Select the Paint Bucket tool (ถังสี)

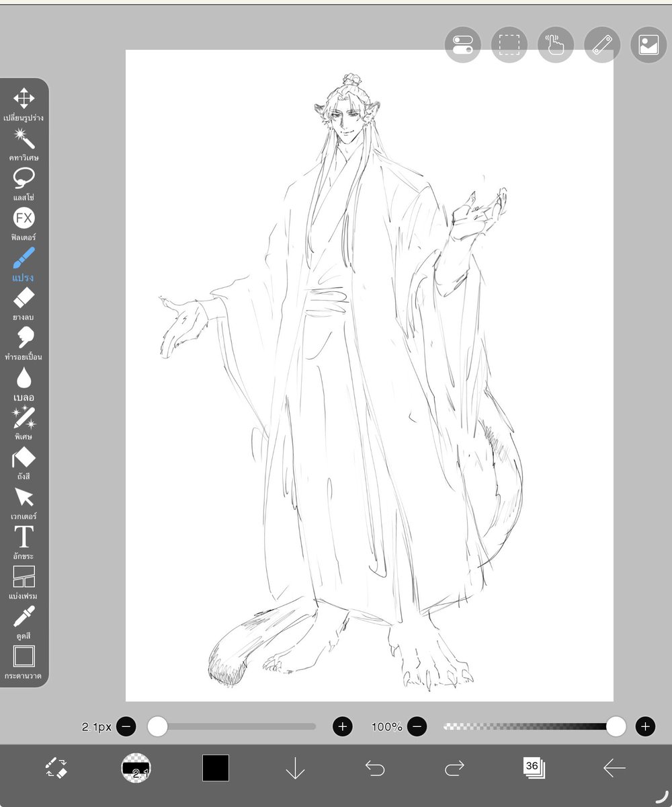[x=24, y=463]
